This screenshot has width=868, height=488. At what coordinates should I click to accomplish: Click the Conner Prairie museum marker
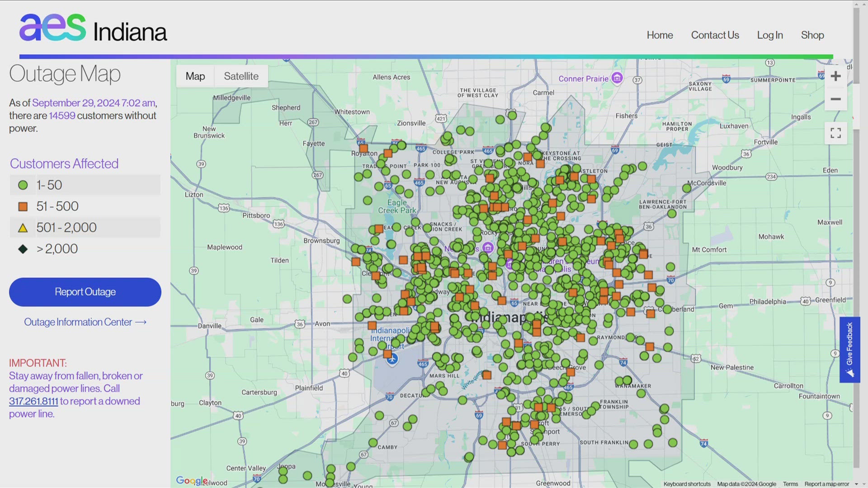[x=617, y=78]
